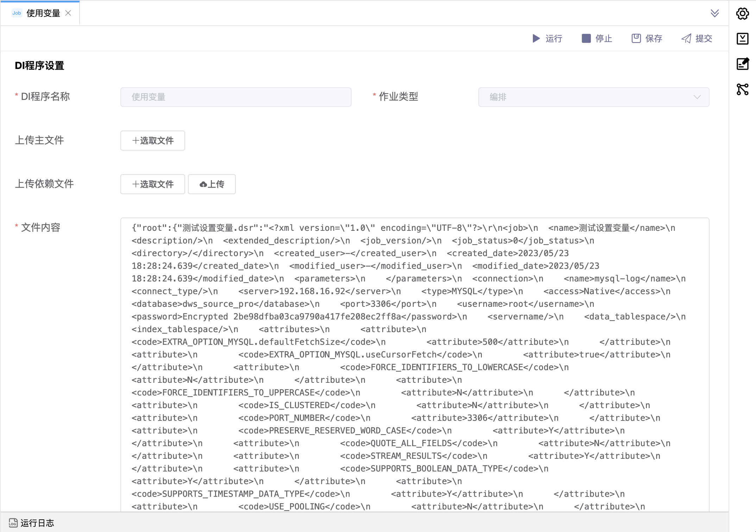
Task: Click the Save (保存) disk icon
Action: click(x=636, y=38)
